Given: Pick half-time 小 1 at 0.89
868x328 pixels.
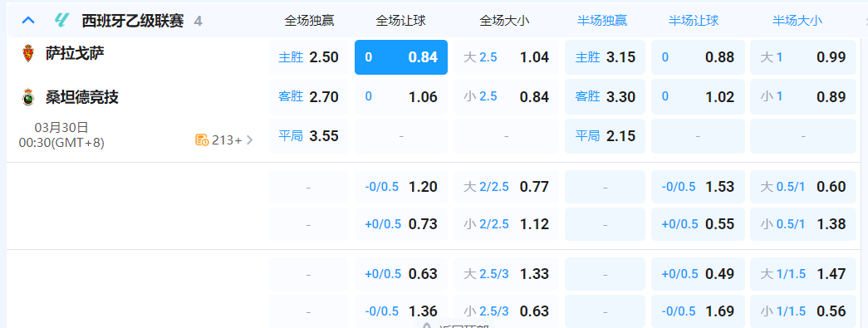Looking at the screenshot, I should coord(803,97).
